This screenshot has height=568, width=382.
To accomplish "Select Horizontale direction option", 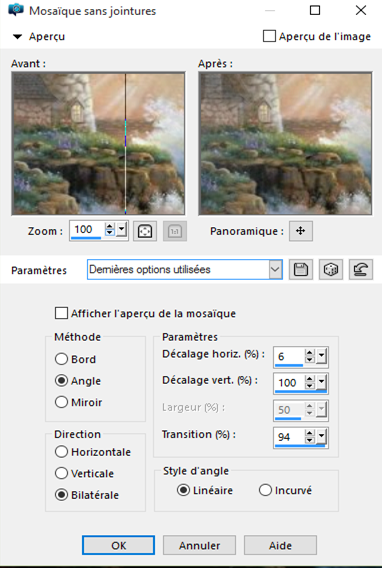I will (x=61, y=452).
